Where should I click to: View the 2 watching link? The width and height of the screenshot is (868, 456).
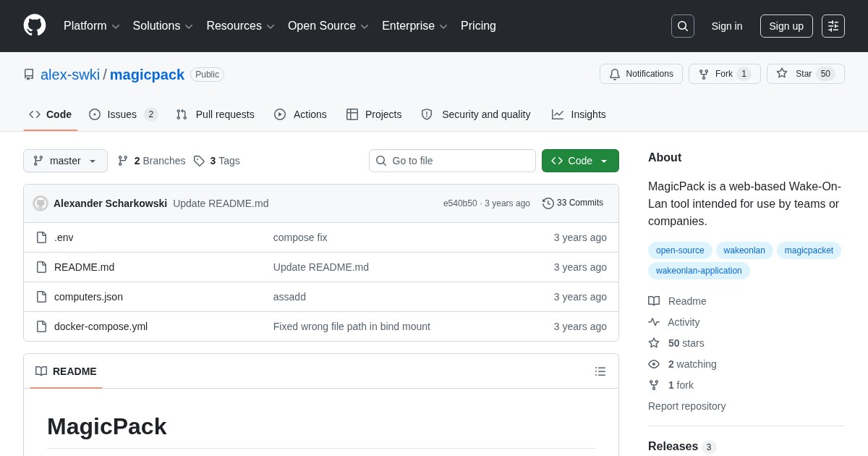tap(682, 364)
